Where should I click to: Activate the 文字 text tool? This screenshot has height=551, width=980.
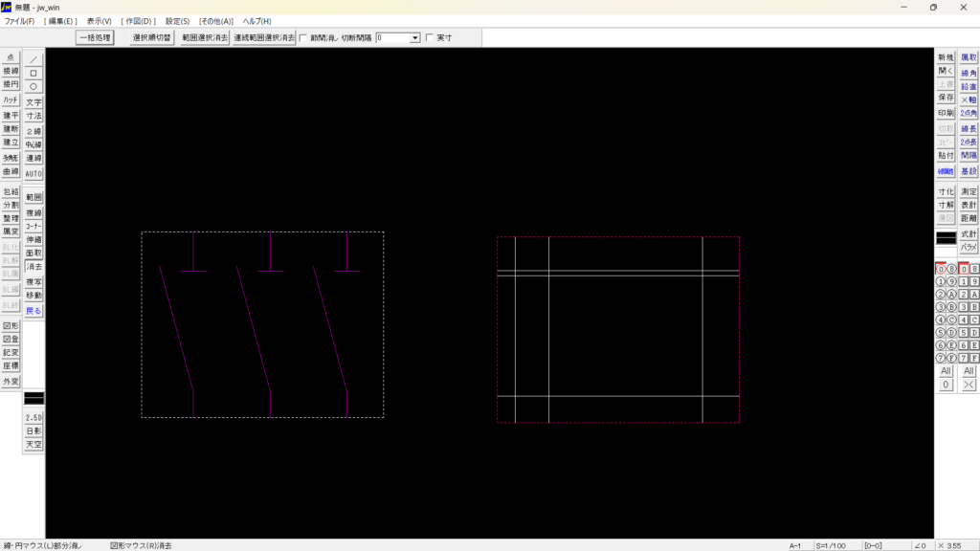tap(33, 102)
